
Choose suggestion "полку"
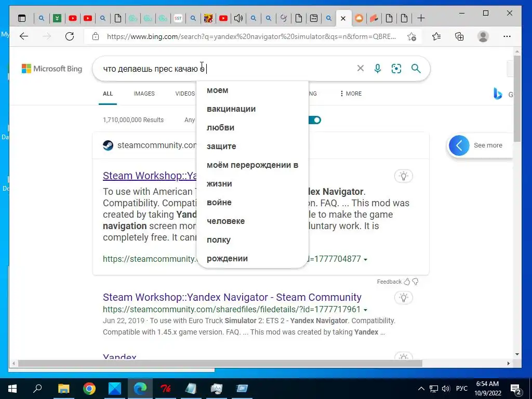(x=252, y=240)
